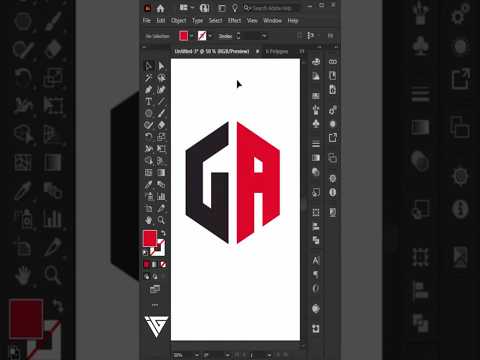Image resolution: width=480 pixels, height=360 pixels.
Task: Select the Zoom magnifier tool
Action: (x=161, y=220)
